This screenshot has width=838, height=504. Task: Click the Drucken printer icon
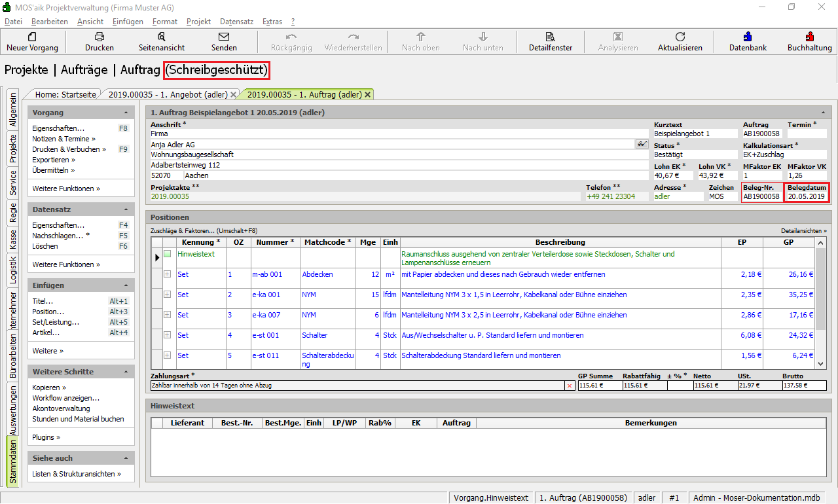coord(100,37)
